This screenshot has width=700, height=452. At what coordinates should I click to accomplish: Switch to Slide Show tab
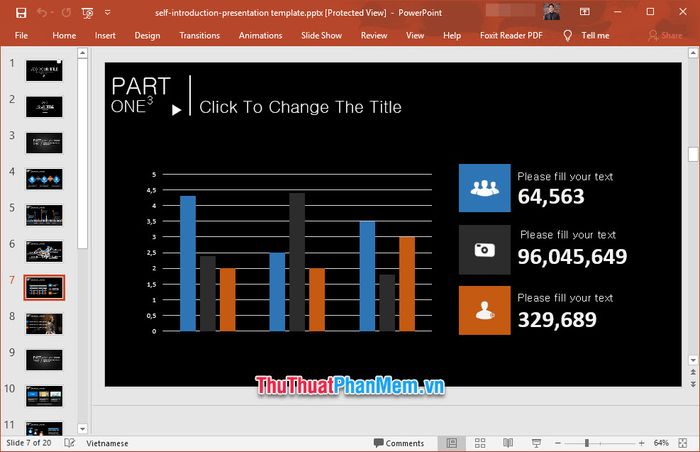pyautogui.click(x=321, y=35)
